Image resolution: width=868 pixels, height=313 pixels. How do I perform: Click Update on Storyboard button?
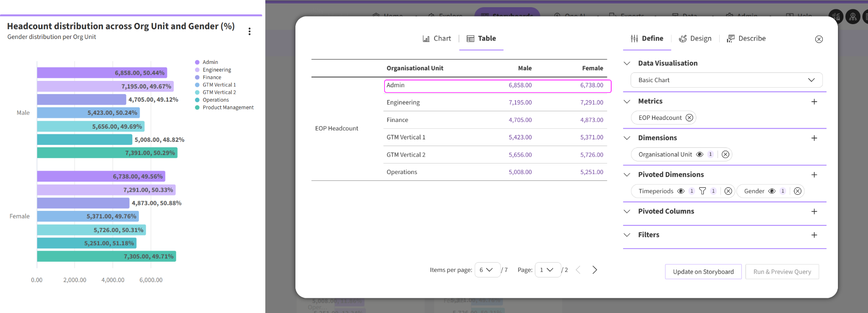point(703,272)
